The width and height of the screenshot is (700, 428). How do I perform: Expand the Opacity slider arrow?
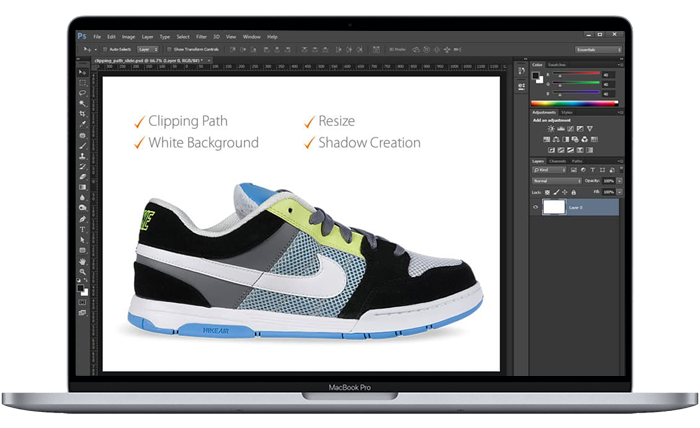620,181
